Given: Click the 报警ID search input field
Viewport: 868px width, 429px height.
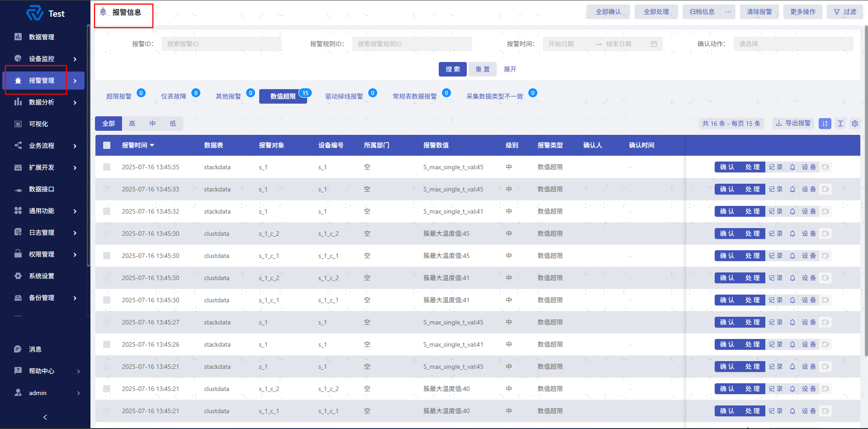Looking at the screenshot, I should tap(221, 44).
